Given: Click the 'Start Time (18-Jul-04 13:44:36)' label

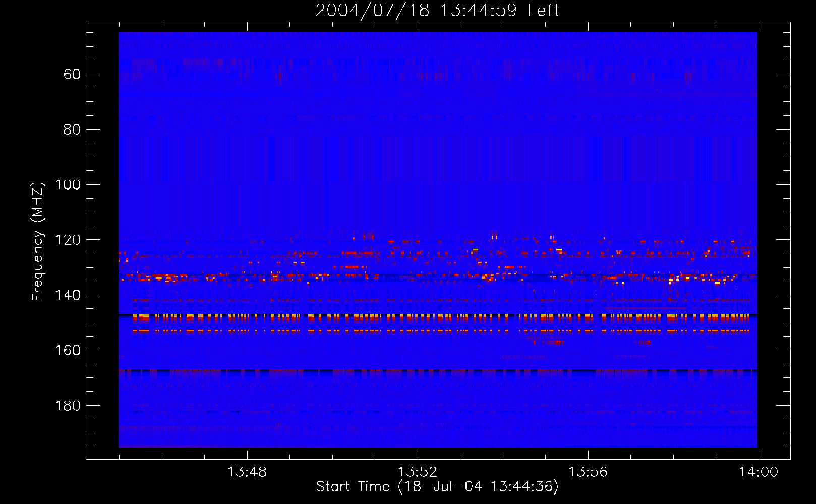Looking at the screenshot, I should coord(437,487).
